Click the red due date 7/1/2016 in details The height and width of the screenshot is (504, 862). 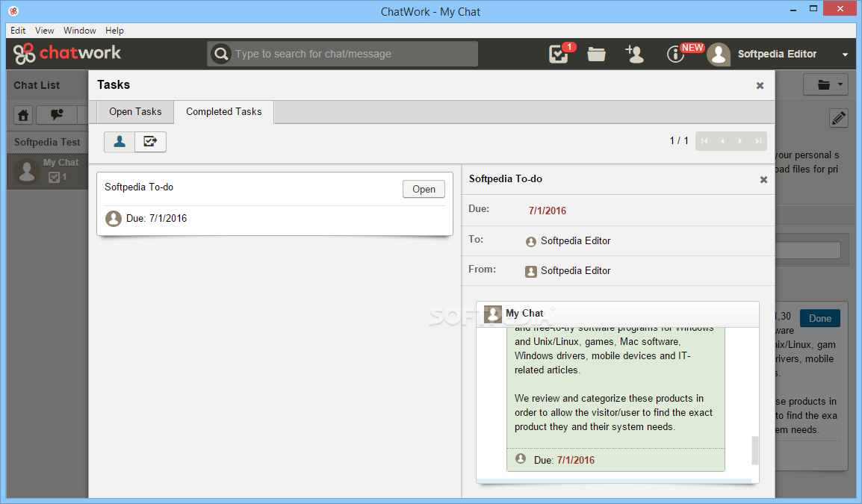(x=547, y=211)
